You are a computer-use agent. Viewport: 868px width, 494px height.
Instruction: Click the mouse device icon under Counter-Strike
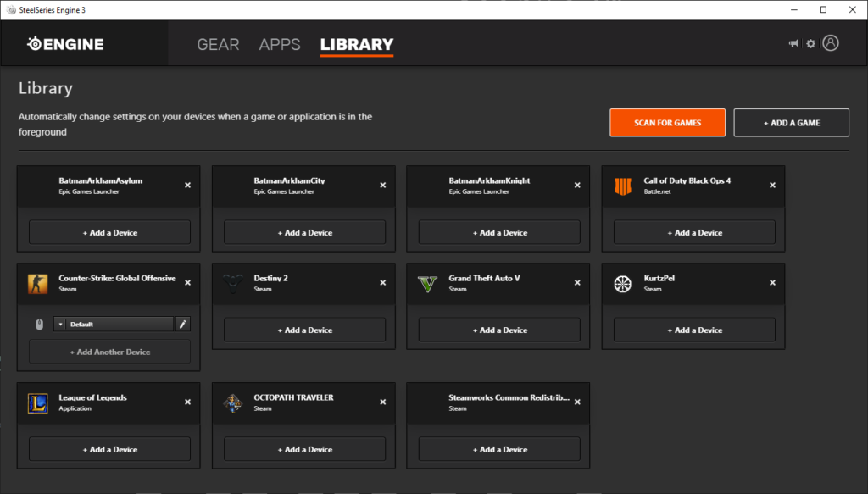tap(39, 325)
